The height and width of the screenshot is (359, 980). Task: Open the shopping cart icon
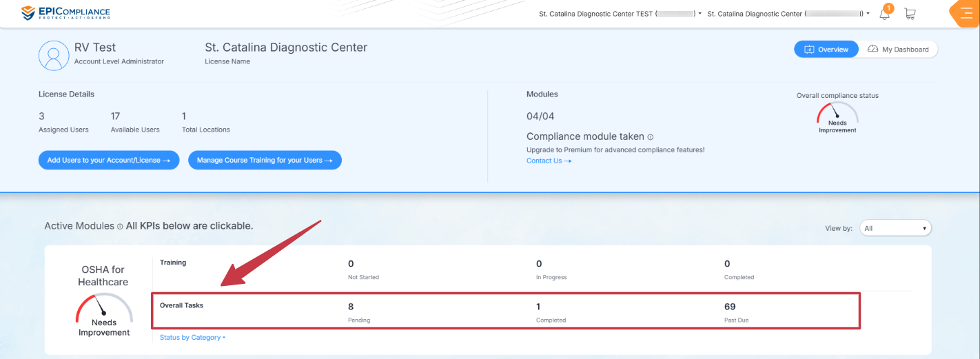tap(910, 14)
